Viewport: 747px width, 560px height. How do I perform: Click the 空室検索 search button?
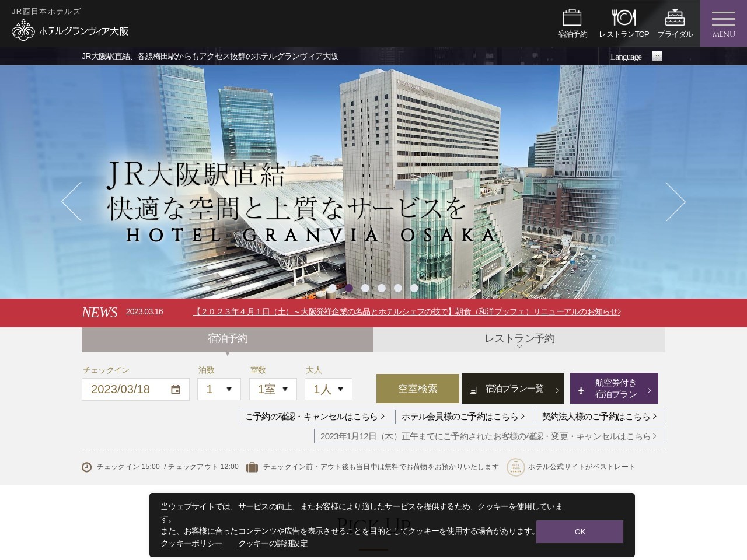coord(418,388)
